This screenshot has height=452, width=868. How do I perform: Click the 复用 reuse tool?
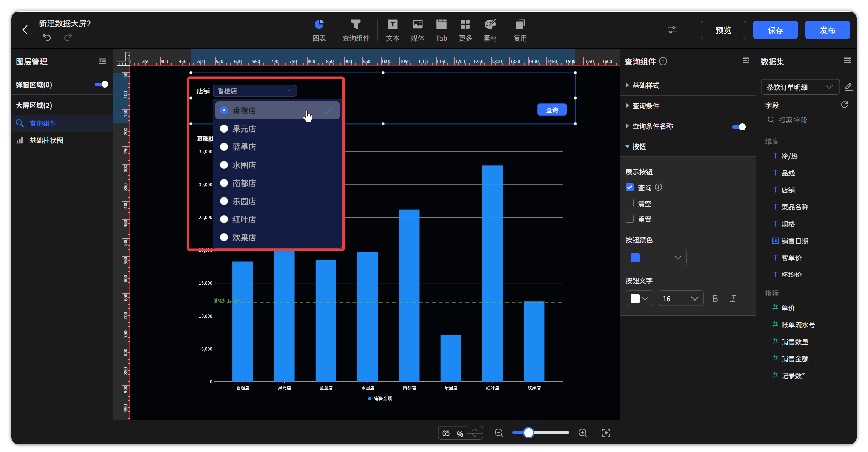[520, 30]
